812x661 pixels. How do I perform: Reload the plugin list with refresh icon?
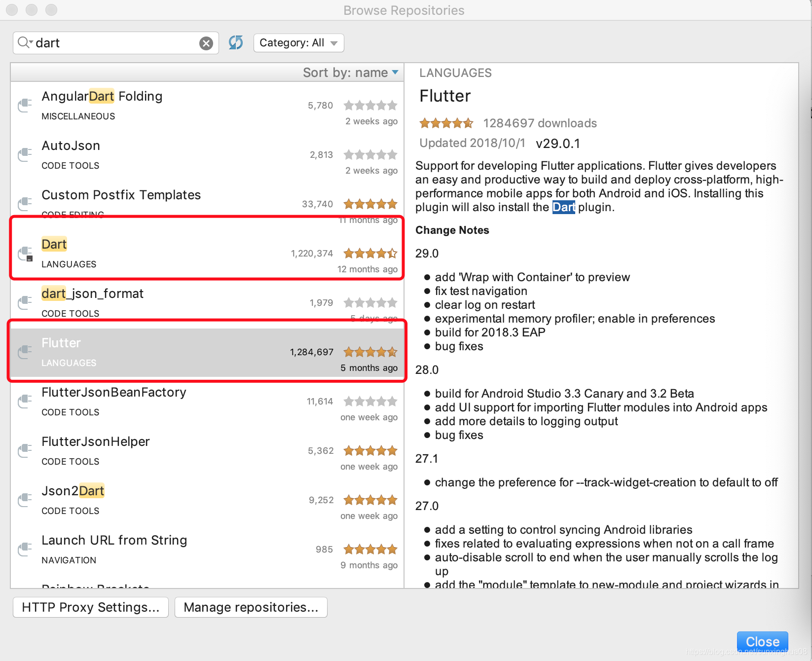[x=236, y=43]
